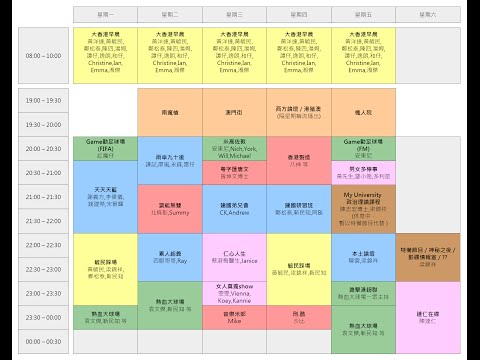The width and height of the screenshot is (480, 360).
Task: Click Tuesday's green 23:00 programme block
Action: pos(170,306)
